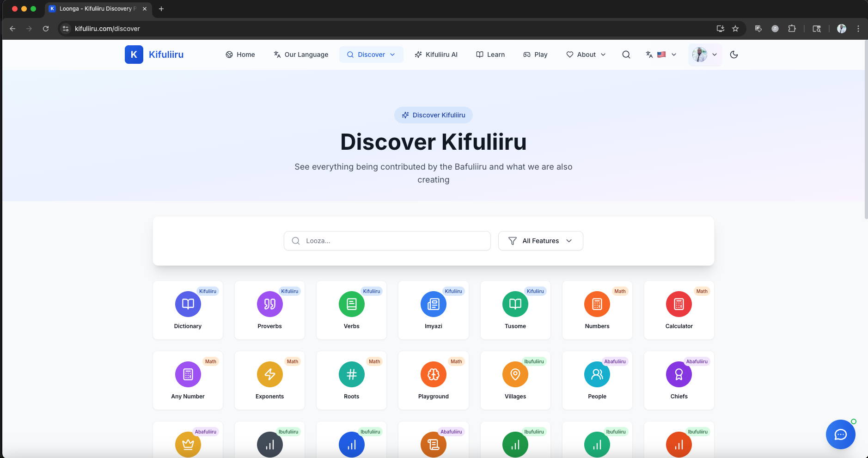Click the Exponents lightning icon
Screen dimensions: 868x458
[269, 374]
